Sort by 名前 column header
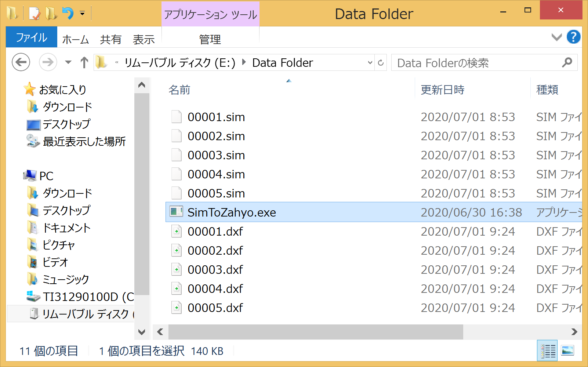This screenshot has height=367, width=588. (x=179, y=90)
